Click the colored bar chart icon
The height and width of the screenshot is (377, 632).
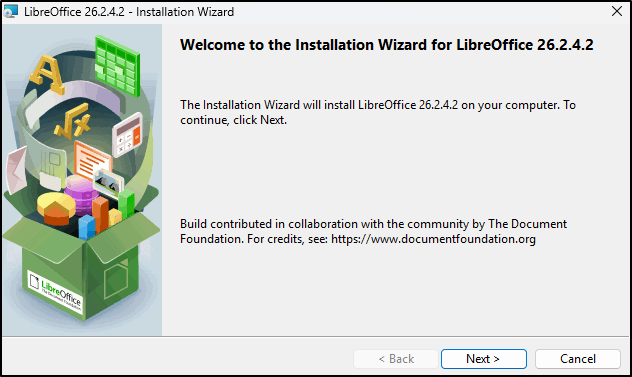pos(107,214)
